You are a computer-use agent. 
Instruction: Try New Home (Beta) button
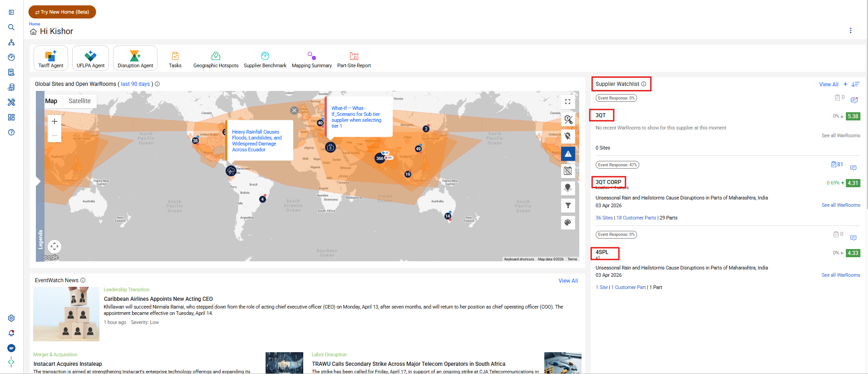tap(62, 12)
